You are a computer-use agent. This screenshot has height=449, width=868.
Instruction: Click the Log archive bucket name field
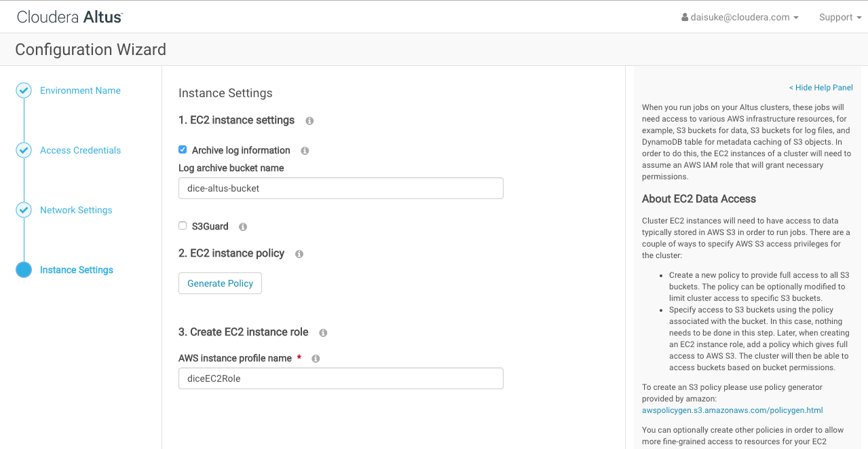pos(341,188)
